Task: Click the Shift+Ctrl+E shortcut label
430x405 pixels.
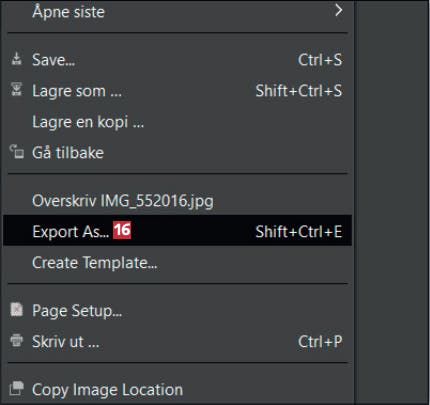Action: 299,232
